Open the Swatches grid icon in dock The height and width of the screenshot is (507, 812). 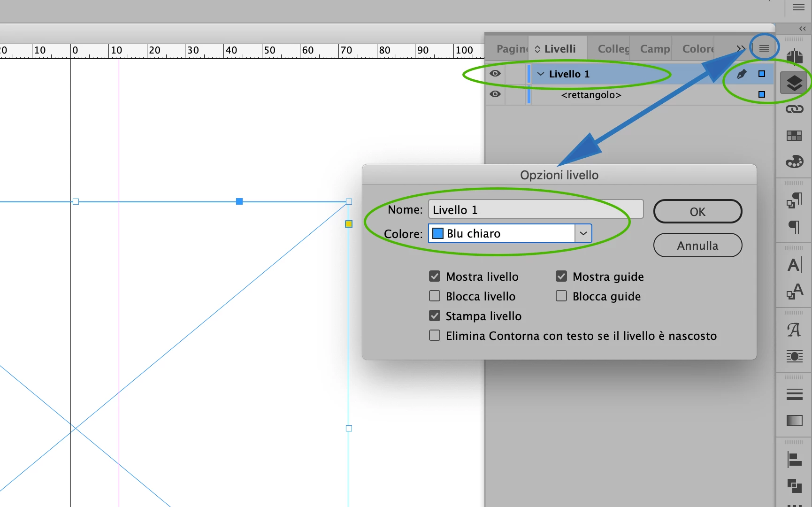tap(794, 136)
